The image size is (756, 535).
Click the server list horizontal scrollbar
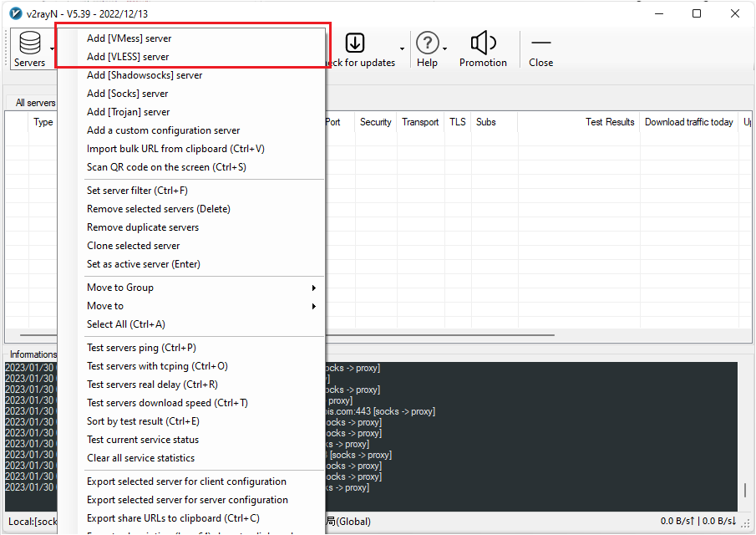pyautogui.click(x=439, y=334)
